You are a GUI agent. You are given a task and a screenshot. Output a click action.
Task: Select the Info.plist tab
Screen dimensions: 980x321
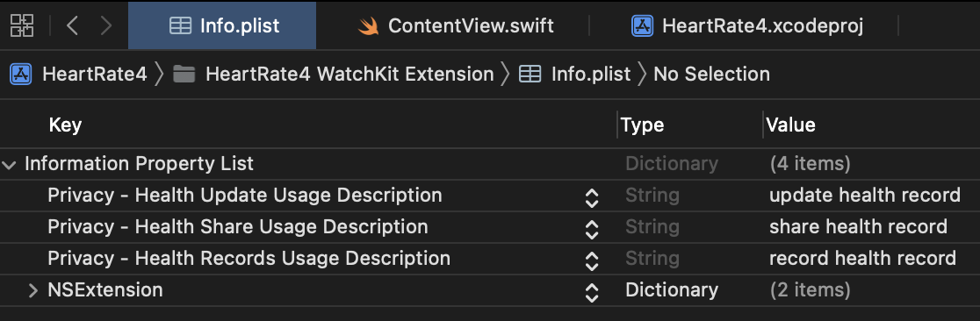tap(222, 25)
